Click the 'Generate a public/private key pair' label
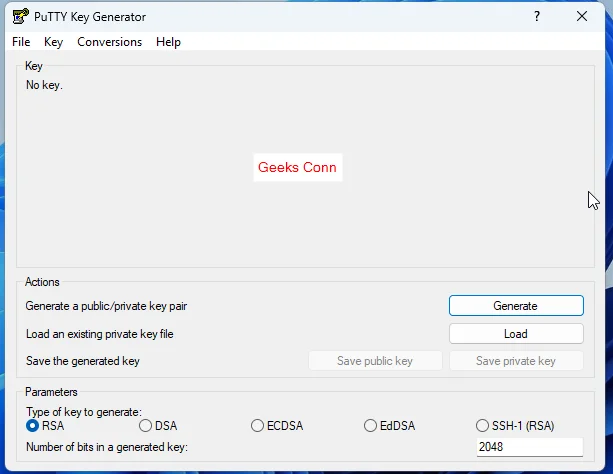 coord(106,306)
